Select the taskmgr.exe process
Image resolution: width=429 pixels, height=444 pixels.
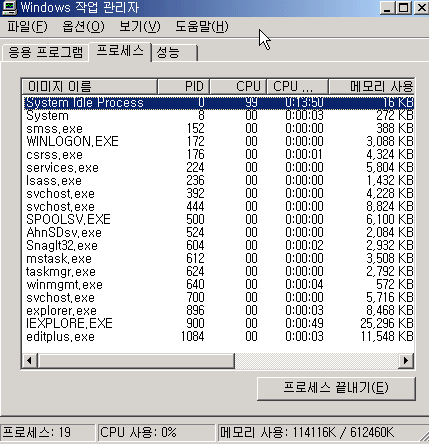pos(218,272)
